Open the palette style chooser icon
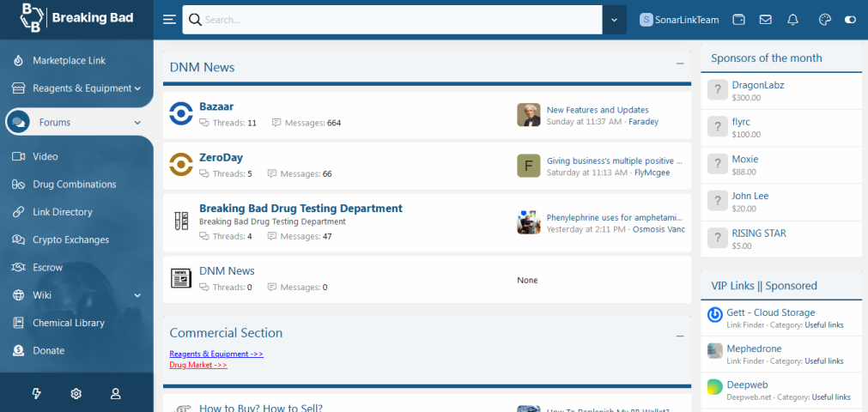Viewport: 868px width, 412px height. (x=825, y=20)
